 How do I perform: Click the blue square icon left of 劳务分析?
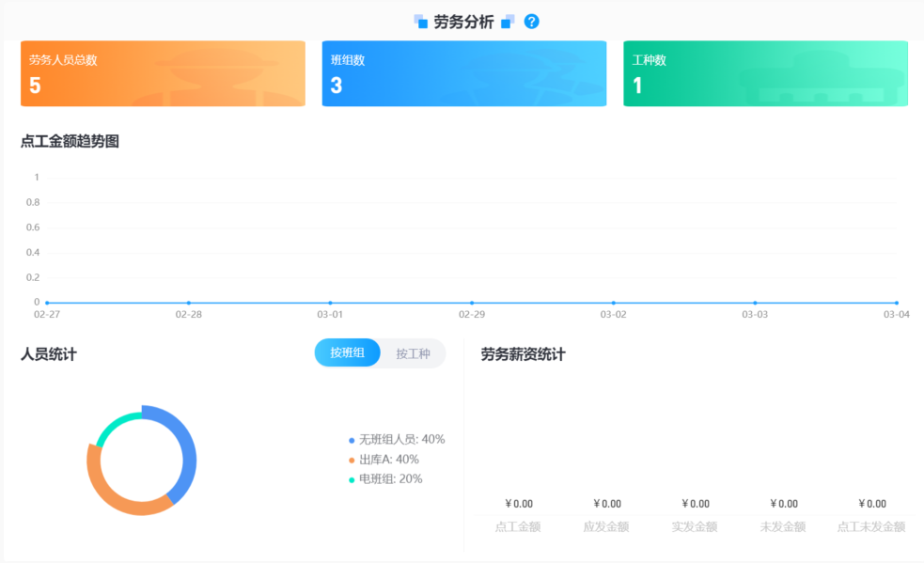click(x=420, y=20)
